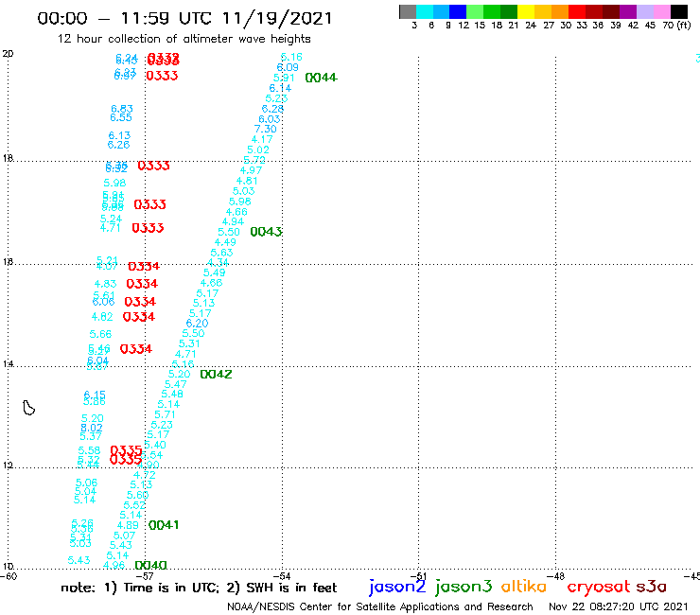Viewport: 700px width, 615px height.
Task: Click the 5.71 wave height value
Action: coord(166,415)
